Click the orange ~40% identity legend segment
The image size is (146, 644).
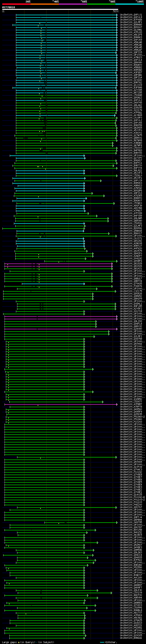(x=45, y=4)
